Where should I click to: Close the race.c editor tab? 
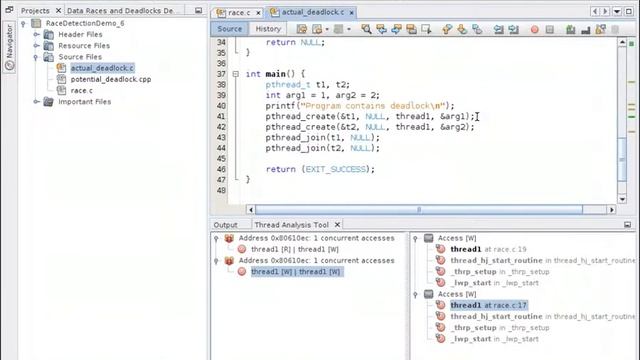(x=258, y=13)
